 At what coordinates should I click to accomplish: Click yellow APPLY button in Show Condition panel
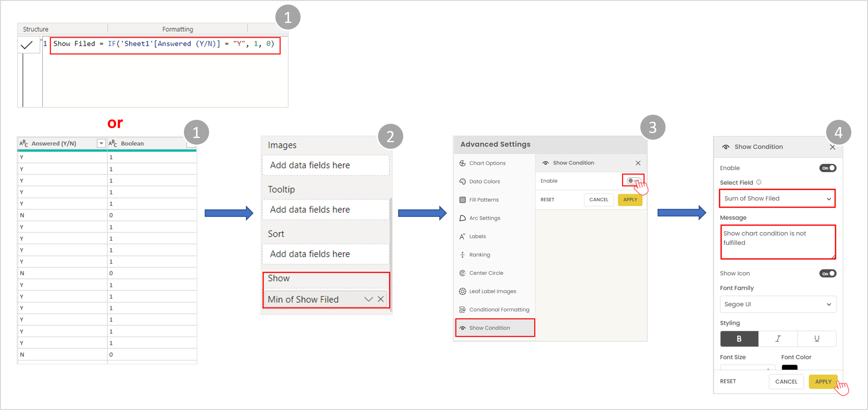pyautogui.click(x=823, y=381)
